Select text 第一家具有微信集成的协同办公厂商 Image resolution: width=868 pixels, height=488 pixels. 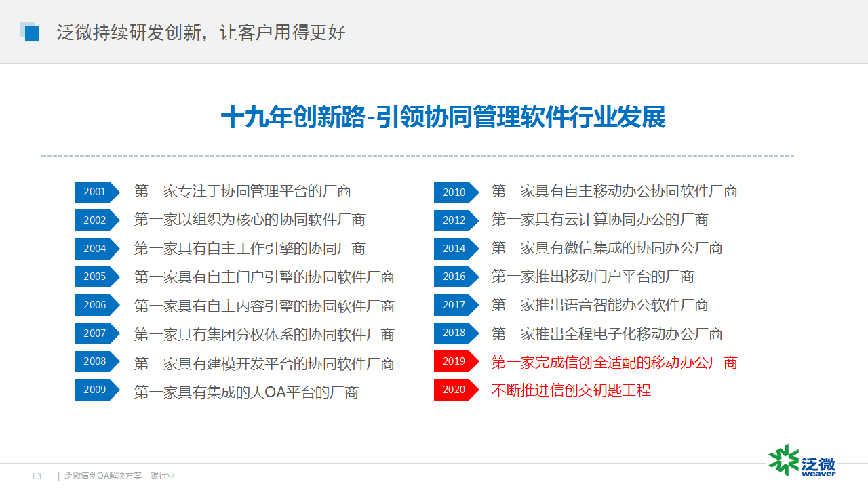click(x=607, y=248)
